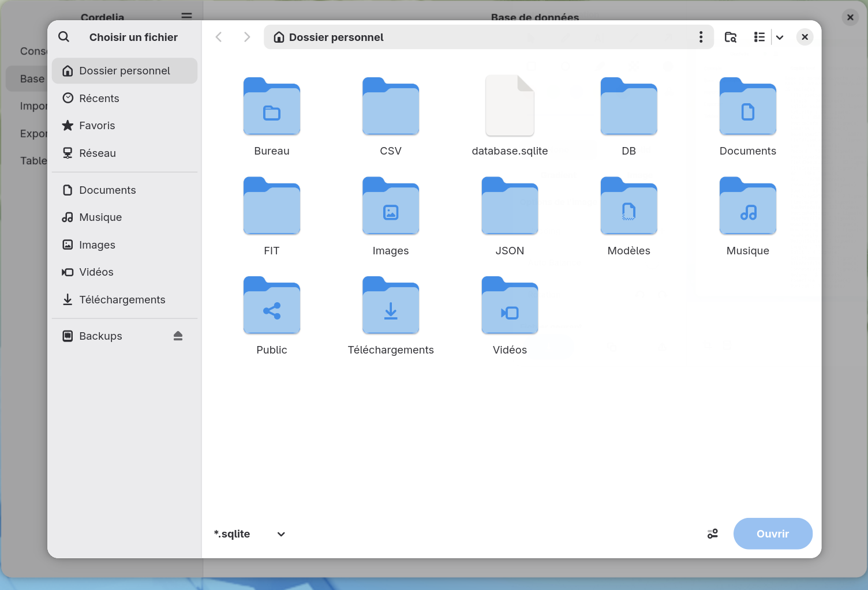Select the FIT folder

tap(272, 216)
